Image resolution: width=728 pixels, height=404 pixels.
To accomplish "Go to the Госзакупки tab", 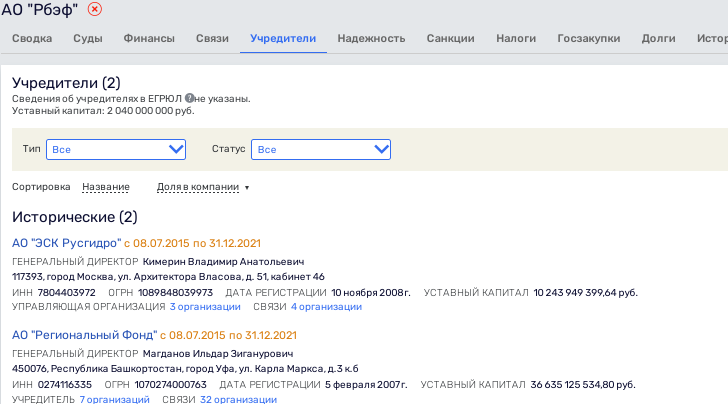I will [589, 39].
